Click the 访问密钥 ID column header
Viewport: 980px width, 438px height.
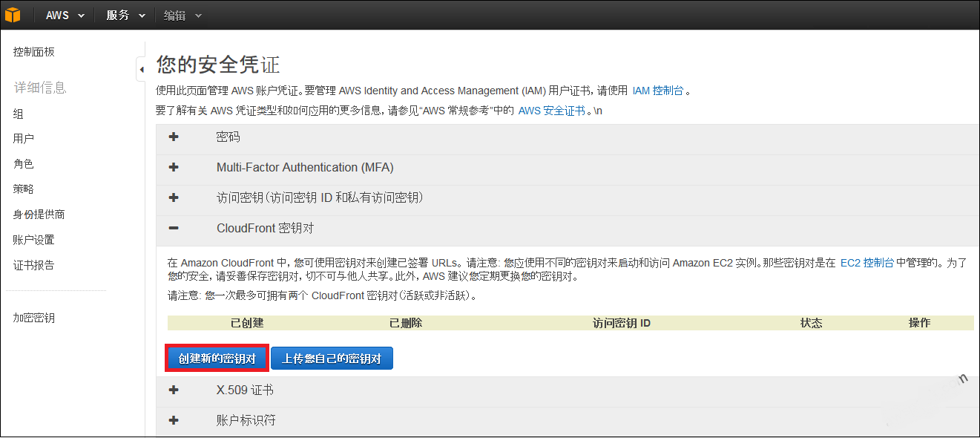[622, 323]
